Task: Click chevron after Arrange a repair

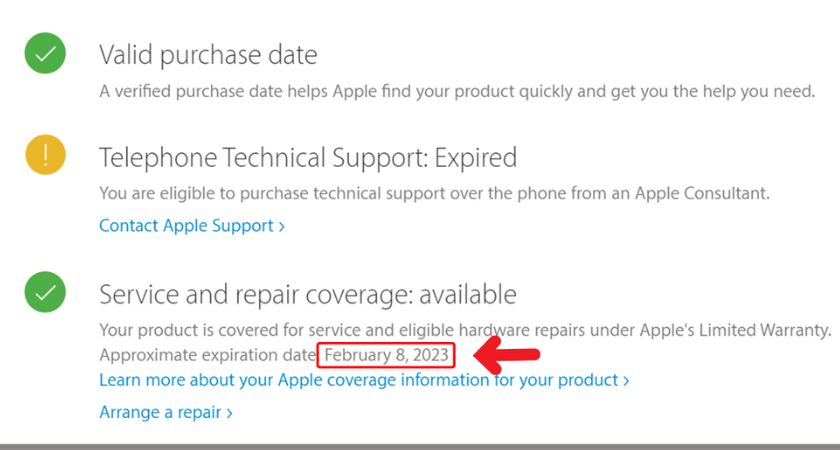Action: tap(229, 413)
